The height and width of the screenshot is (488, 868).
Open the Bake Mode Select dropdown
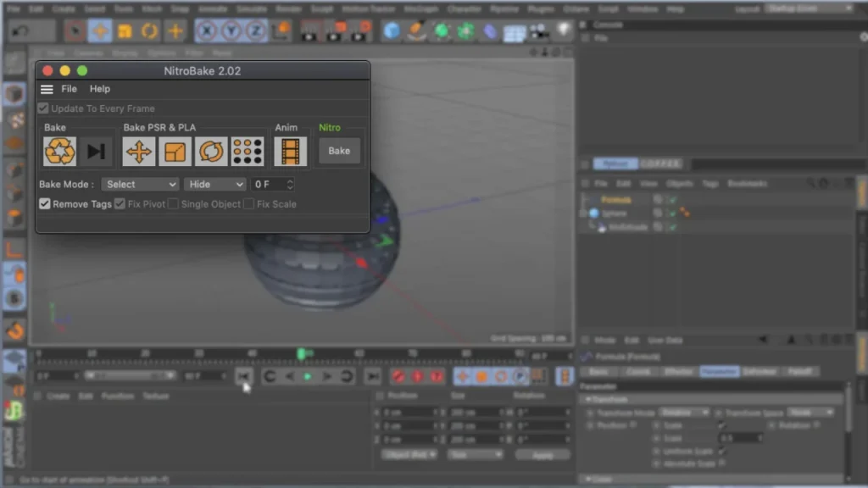140,184
